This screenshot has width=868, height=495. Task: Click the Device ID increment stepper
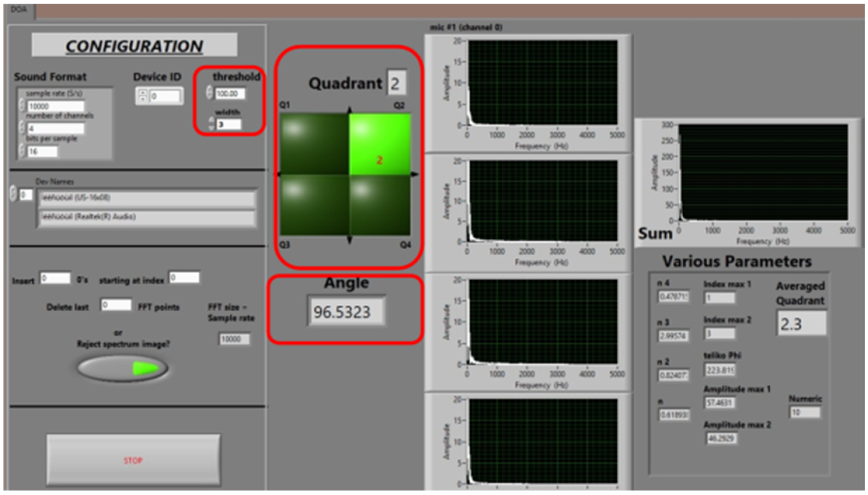click(143, 93)
